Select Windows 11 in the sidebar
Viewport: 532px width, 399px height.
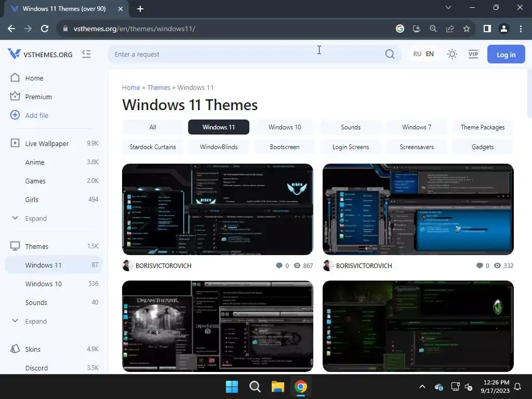(54, 265)
